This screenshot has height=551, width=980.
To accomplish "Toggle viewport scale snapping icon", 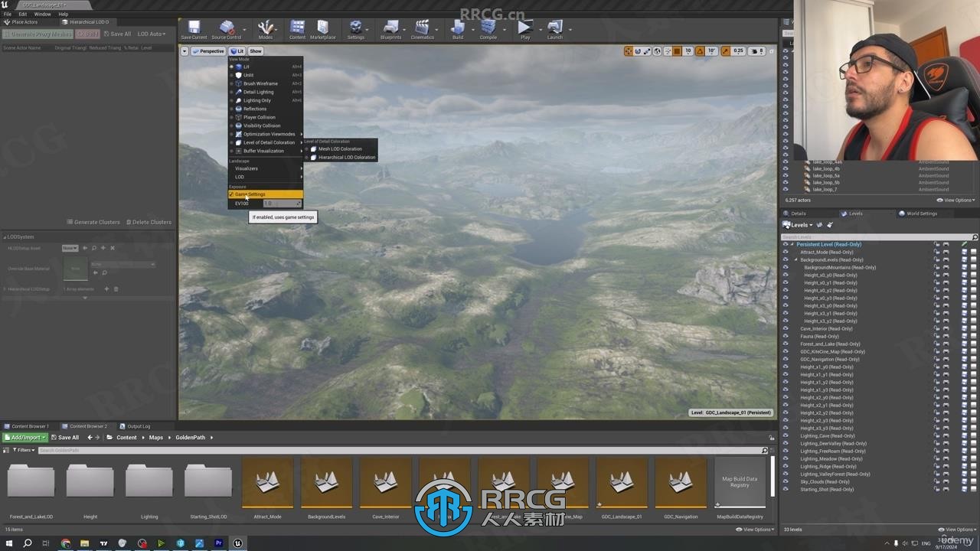I will point(726,51).
